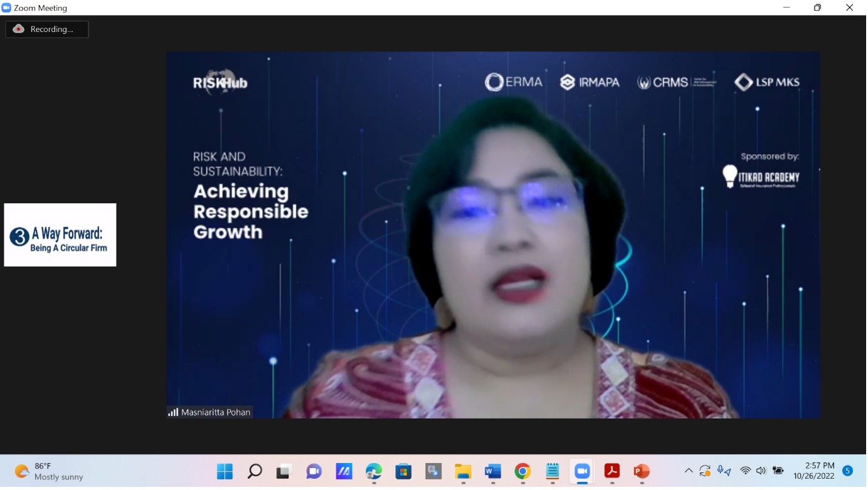Viewport: 868px width, 490px height.
Task: Open Task View from the taskbar
Action: [284, 471]
